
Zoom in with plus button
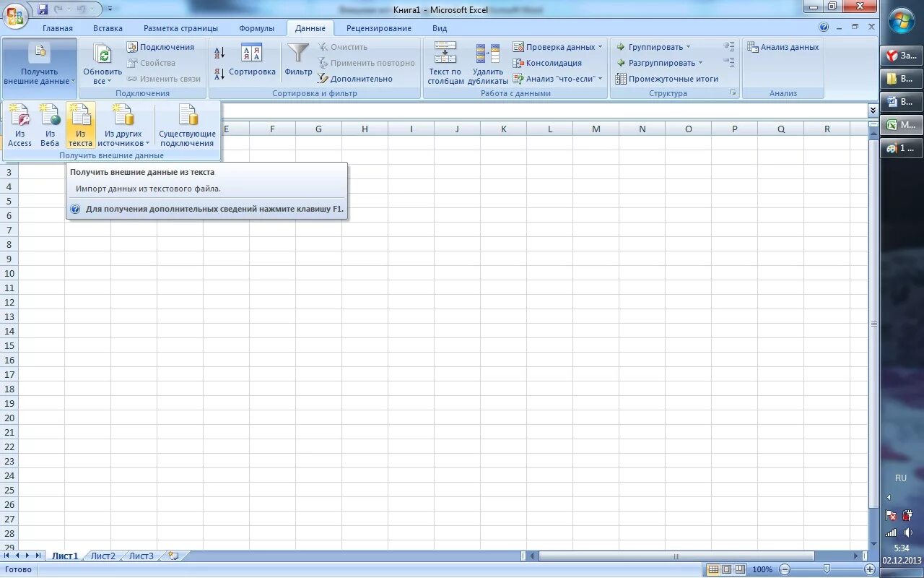[870, 569]
